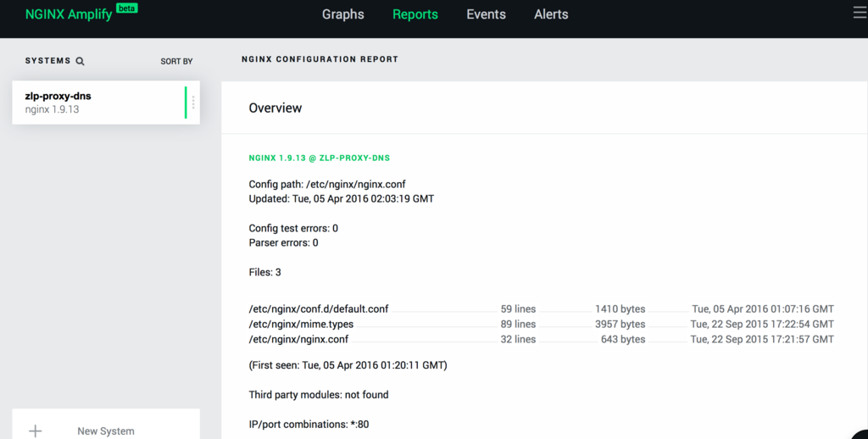Click the SYSTEMS sidebar label
The image size is (868, 439).
[47, 61]
